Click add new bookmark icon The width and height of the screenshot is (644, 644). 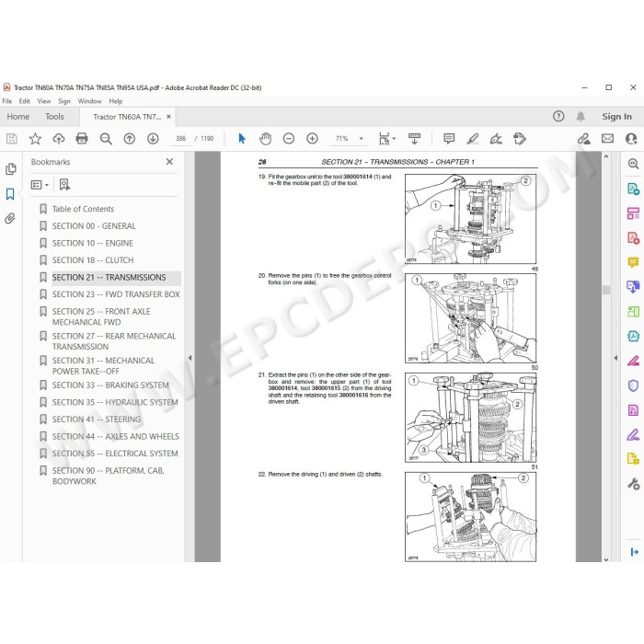click(64, 185)
